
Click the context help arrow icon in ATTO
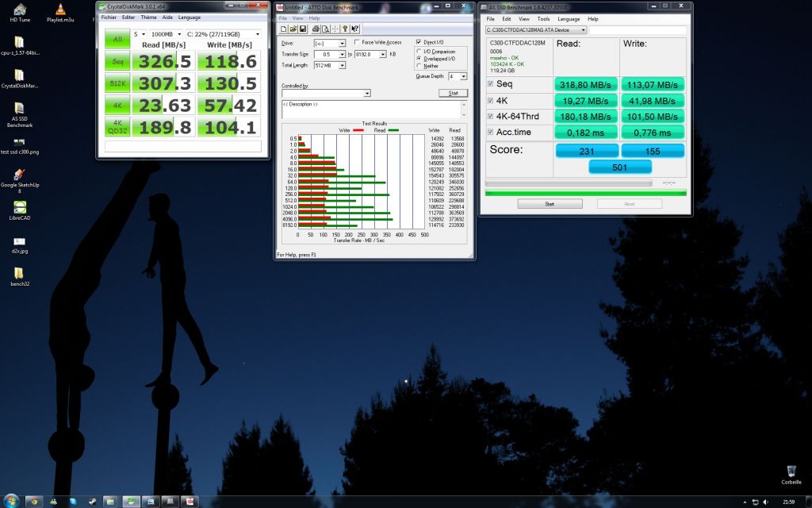click(355, 29)
